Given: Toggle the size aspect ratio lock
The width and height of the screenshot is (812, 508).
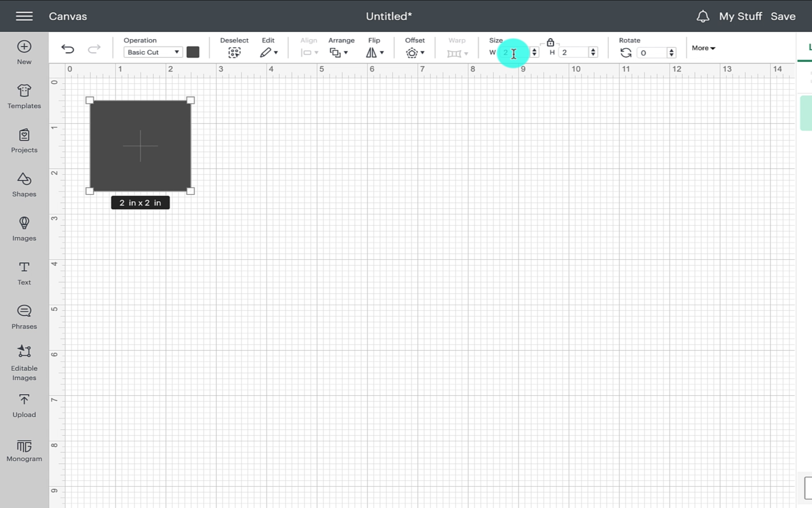Looking at the screenshot, I should [x=550, y=42].
